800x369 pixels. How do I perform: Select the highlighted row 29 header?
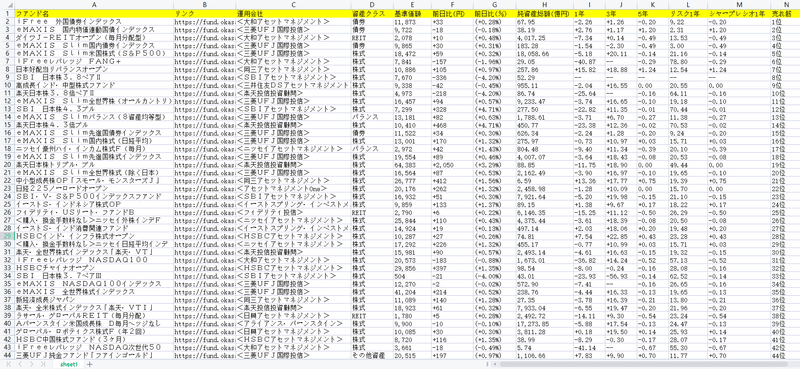click(x=7, y=236)
